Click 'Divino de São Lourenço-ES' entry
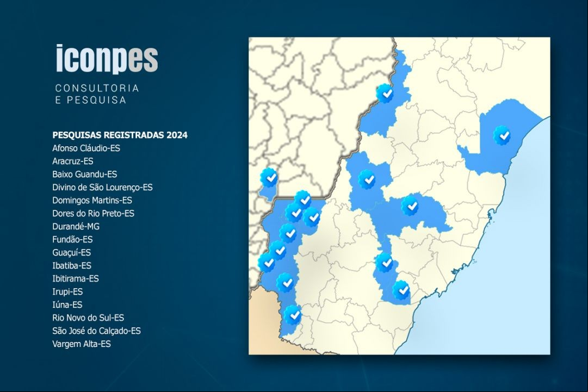The height and width of the screenshot is (392, 588). 102,188
